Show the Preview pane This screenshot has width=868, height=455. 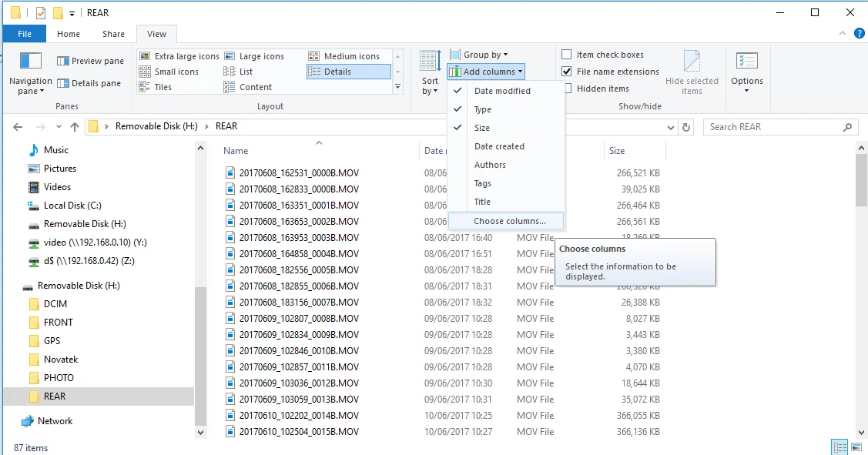pos(90,61)
